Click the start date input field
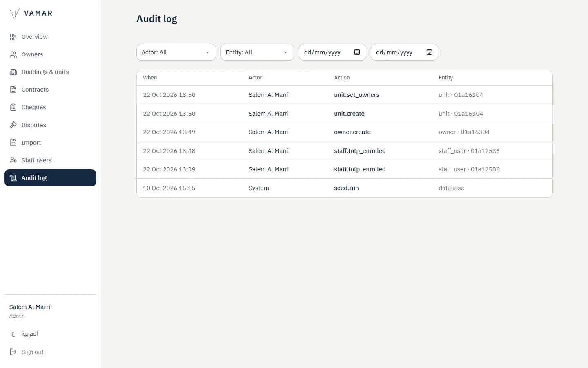 pos(332,52)
